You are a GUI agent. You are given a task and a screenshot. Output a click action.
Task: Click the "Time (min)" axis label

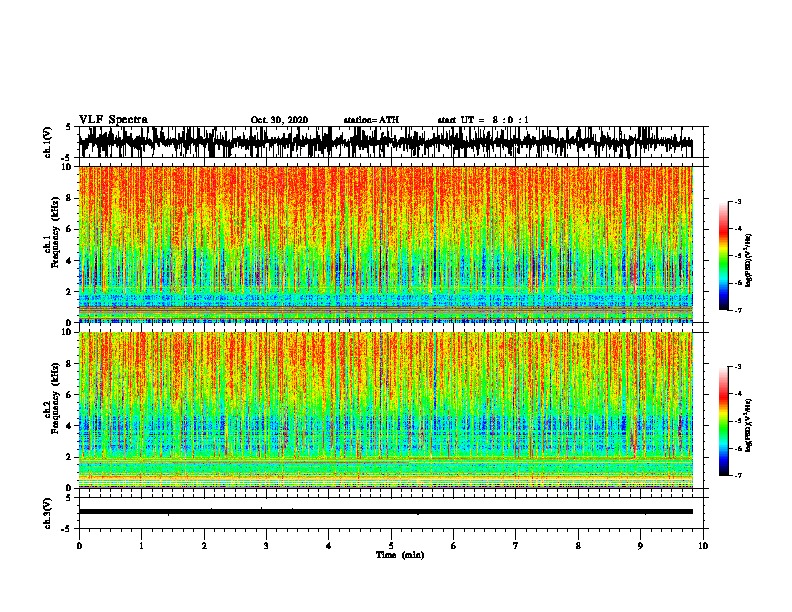(x=400, y=555)
